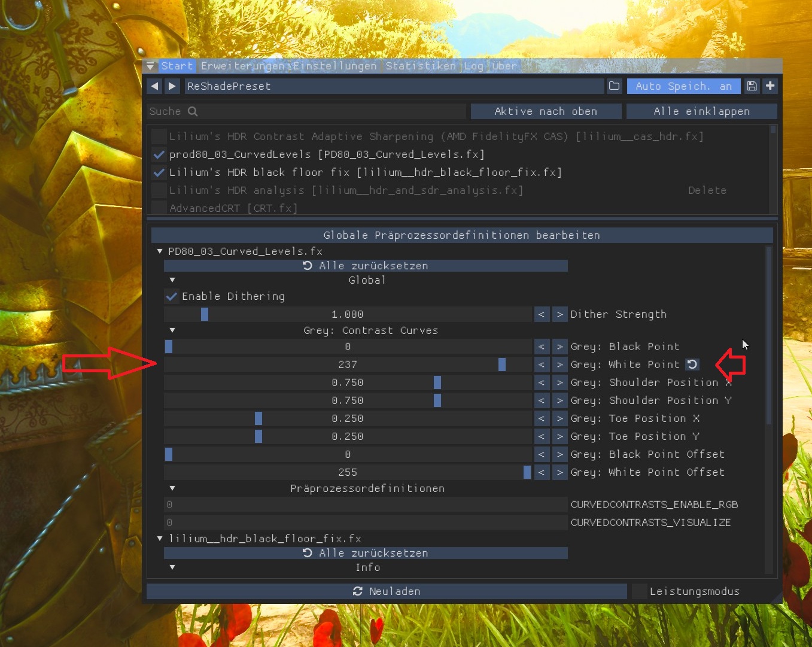Viewport: 812px width, 647px height.
Task: Go to previous preset arrow
Action: click(154, 86)
